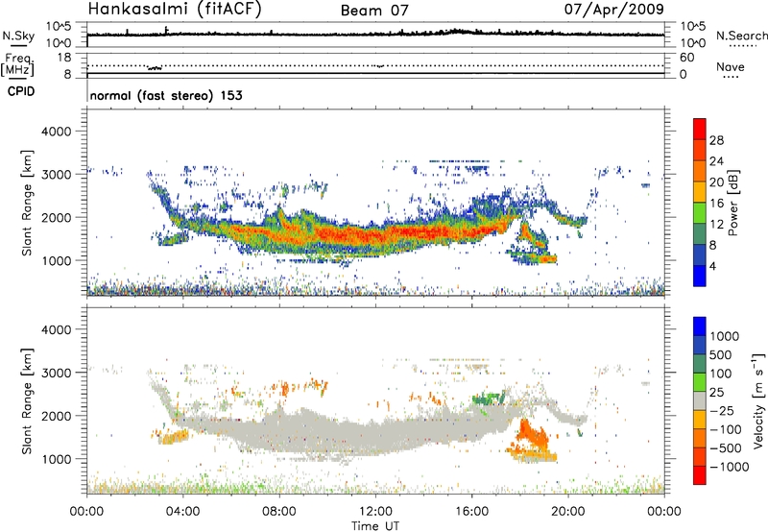Click '1000' on velocity panel range axis

(56, 459)
